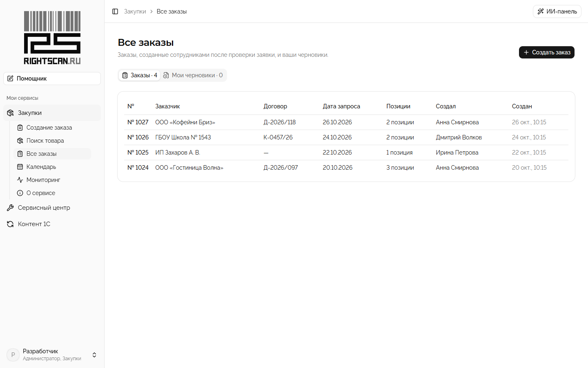The image size is (588, 368).
Task: Click creator Ирина Петрова cell
Action: [x=457, y=153]
